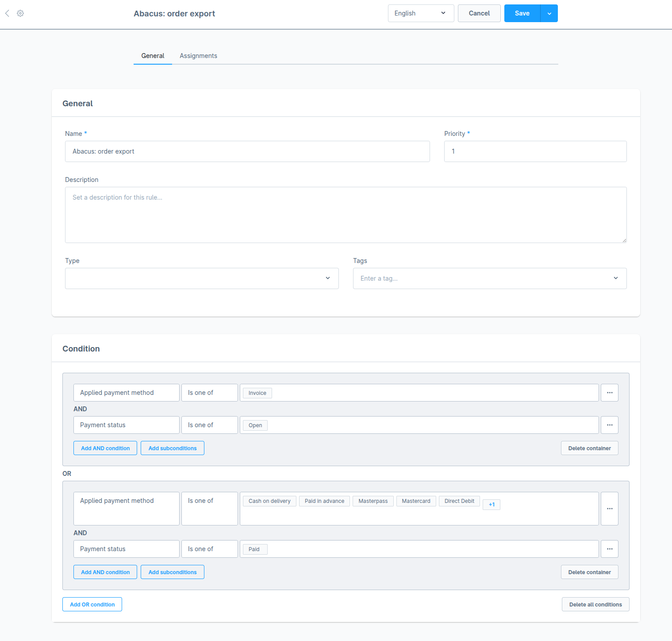
Task: Cancel editing the rule
Action: (x=479, y=13)
